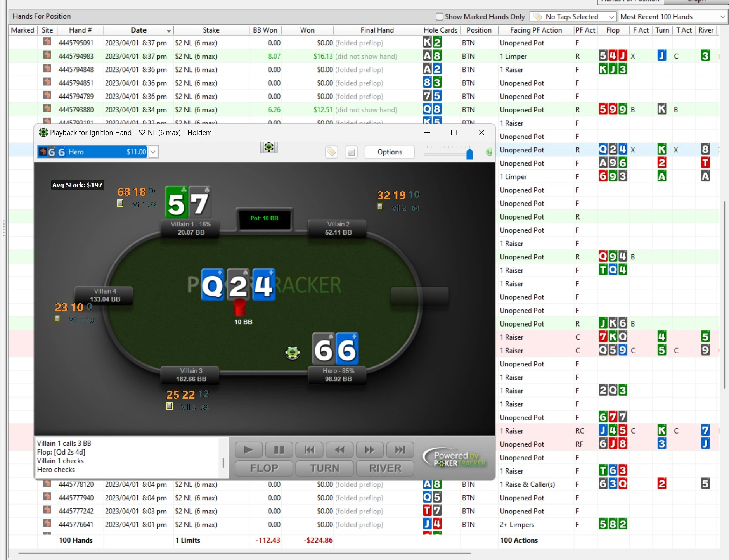Adjust the playback speed slider handle
This screenshot has width=729, height=560.
pos(469,154)
